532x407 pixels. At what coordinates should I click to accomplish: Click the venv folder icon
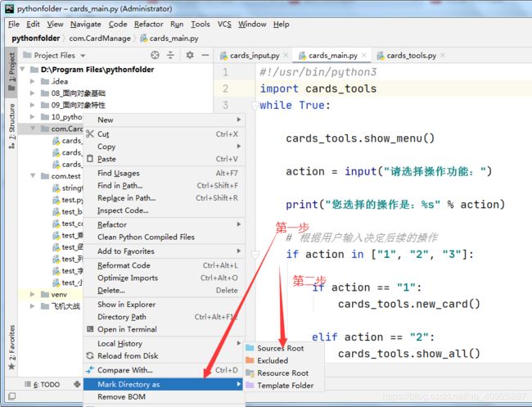coord(45,294)
